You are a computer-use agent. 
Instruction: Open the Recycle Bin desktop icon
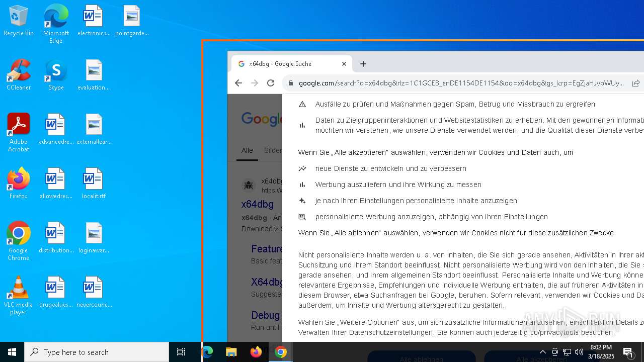[x=19, y=21]
